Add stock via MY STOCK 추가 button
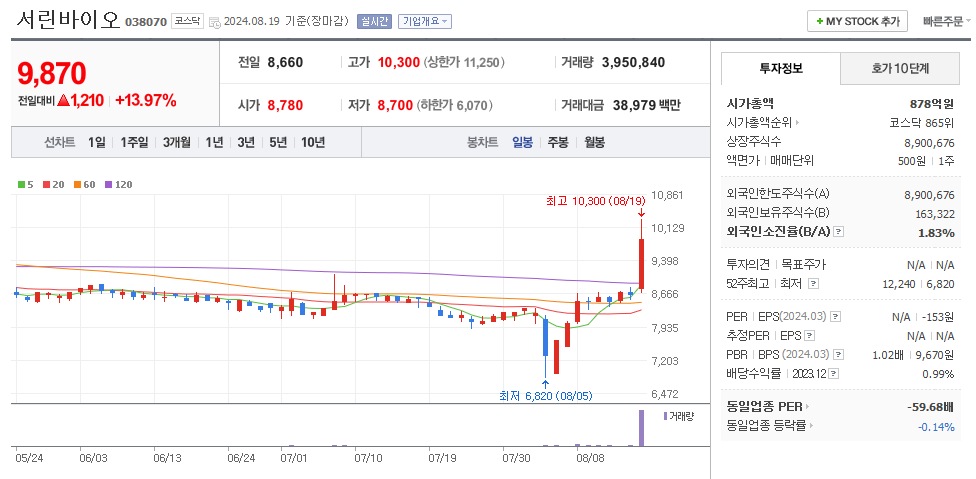This screenshot has height=479, width=976. pos(857,21)
